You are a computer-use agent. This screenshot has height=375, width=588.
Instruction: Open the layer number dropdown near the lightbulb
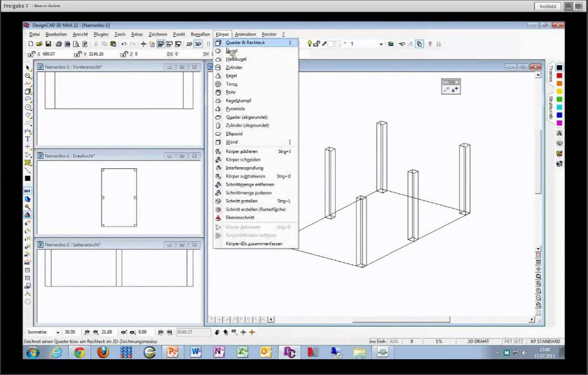coord(381,43)
